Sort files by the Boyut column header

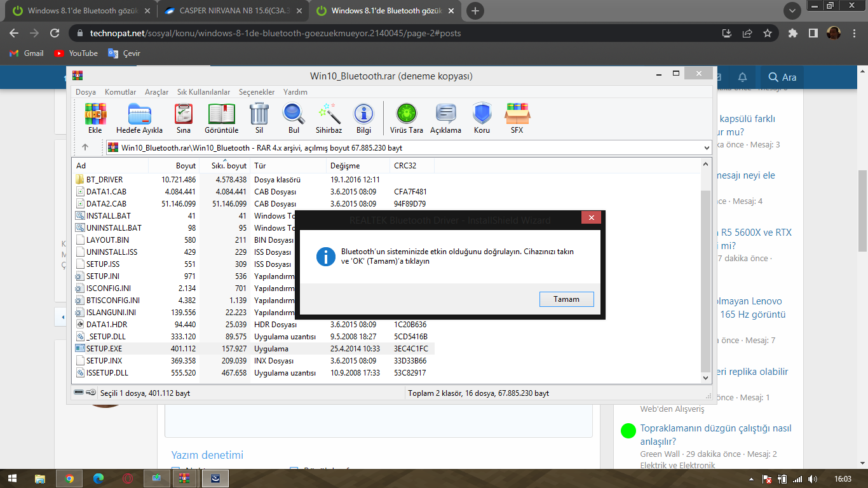point(173,166)
